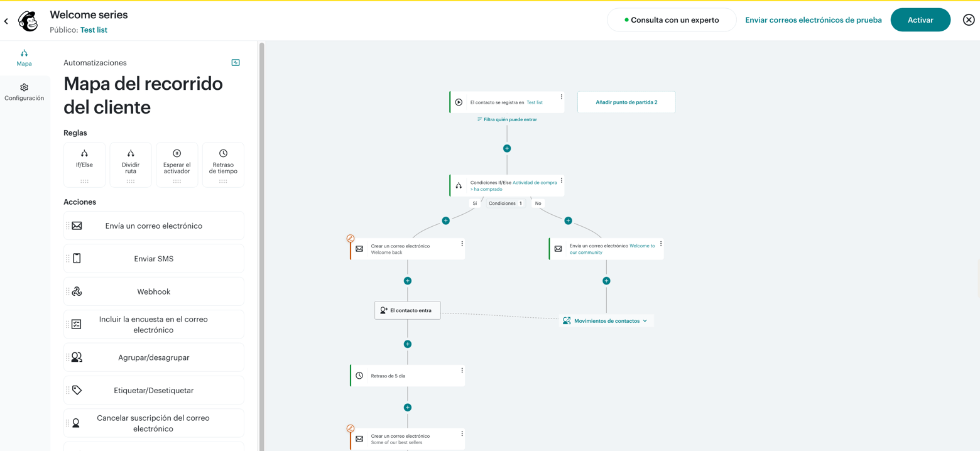The height and width of the screenshot is (451, 980).
Task: Open the Mailchimp monkey logo
Action: (x=28, y=21)
